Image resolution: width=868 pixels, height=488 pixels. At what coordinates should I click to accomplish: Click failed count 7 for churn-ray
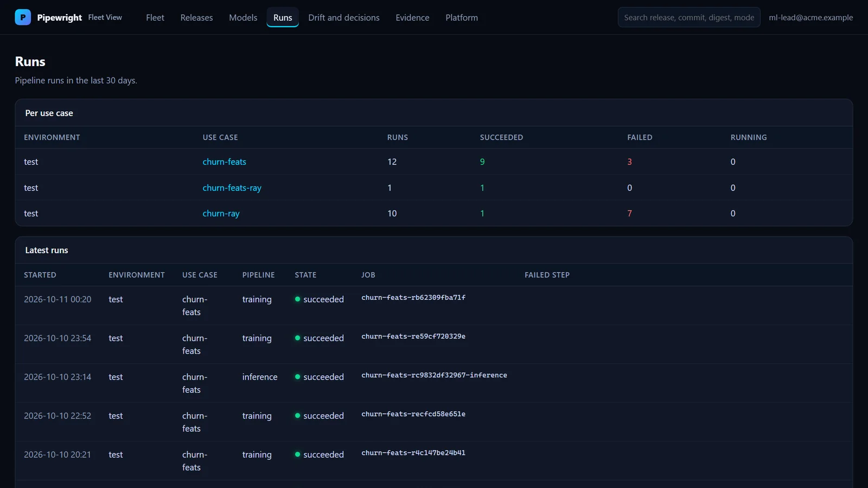point(629,213)
